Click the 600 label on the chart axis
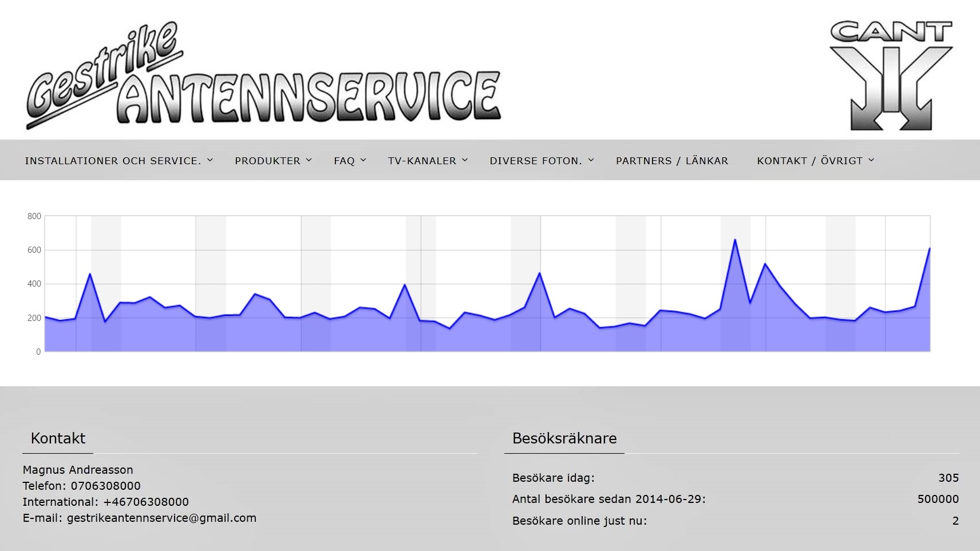Screen dimensions: 980x551 tap(34, 250)
